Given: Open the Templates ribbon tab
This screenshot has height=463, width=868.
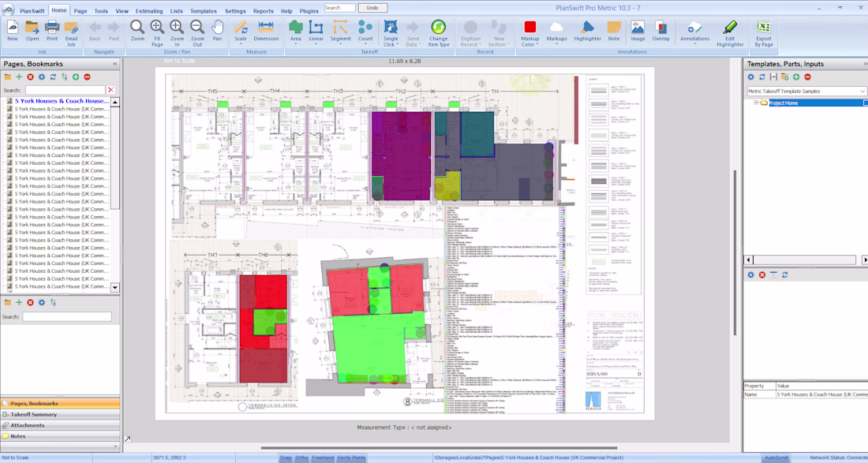Looking at the screenshot, I should pyautogui.click(x=203, y=11).
